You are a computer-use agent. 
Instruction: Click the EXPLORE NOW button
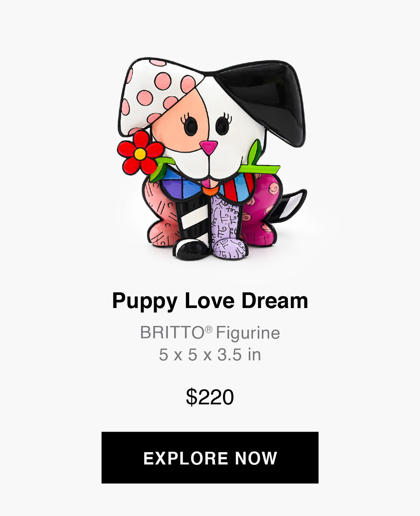(x=210, y=457)
